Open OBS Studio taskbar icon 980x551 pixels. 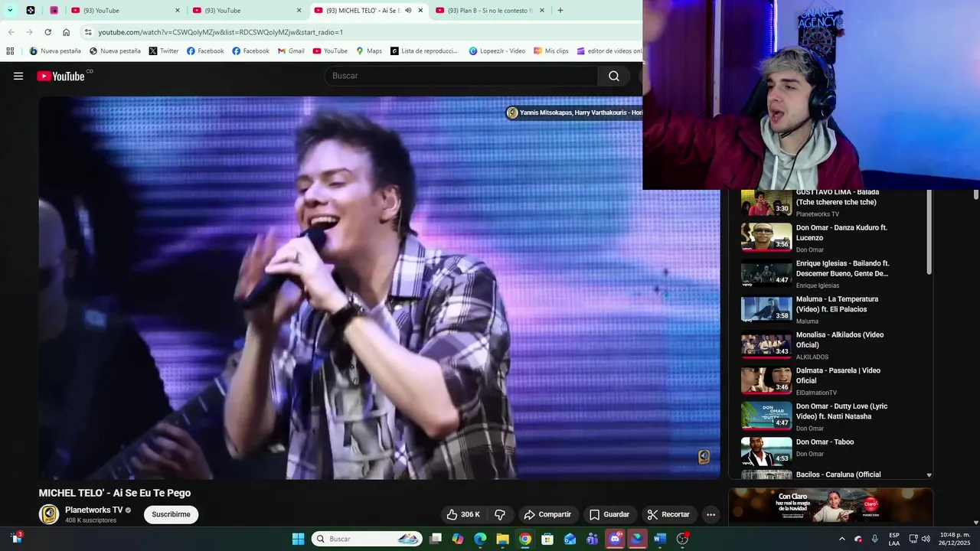point(682,539)
